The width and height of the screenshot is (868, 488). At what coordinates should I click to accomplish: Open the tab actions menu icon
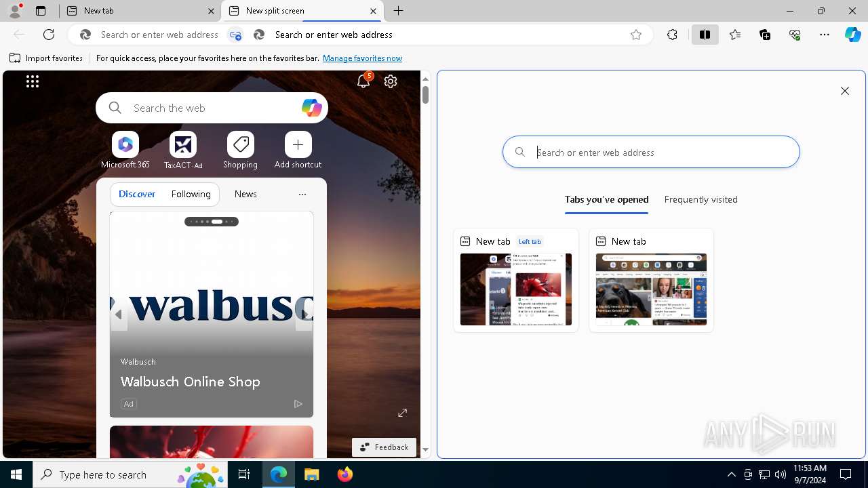click(41, 11)
